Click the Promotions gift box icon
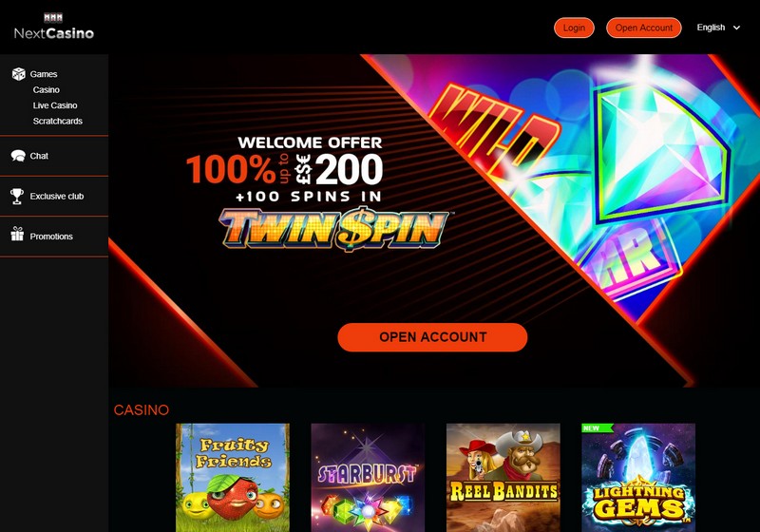Screen dimensions: 760x532 click(17, 234)
